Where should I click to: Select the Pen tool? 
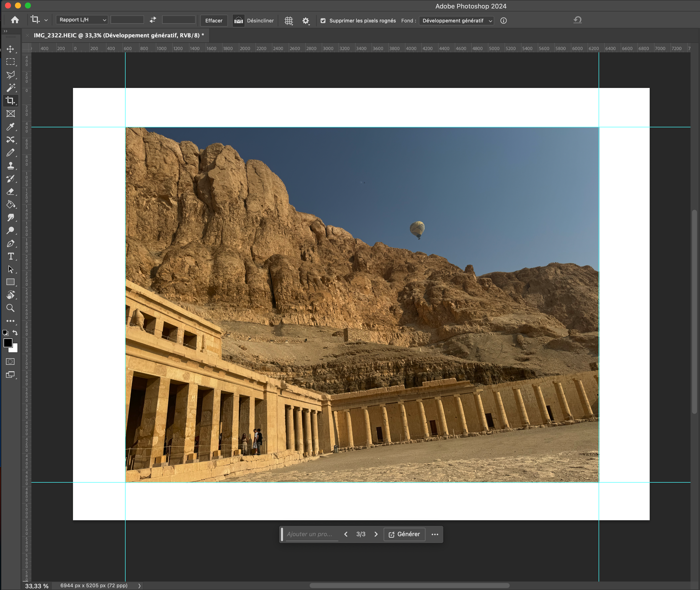point(10,243)
